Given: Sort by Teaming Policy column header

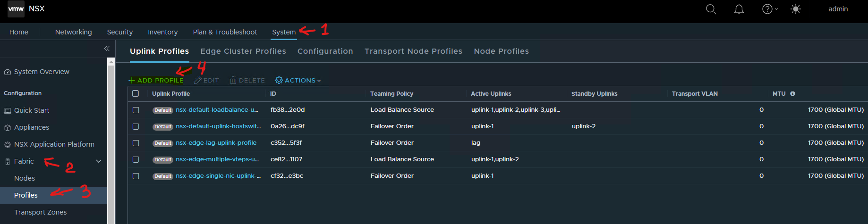Looking at the screenshot, I should pos(391,94).
